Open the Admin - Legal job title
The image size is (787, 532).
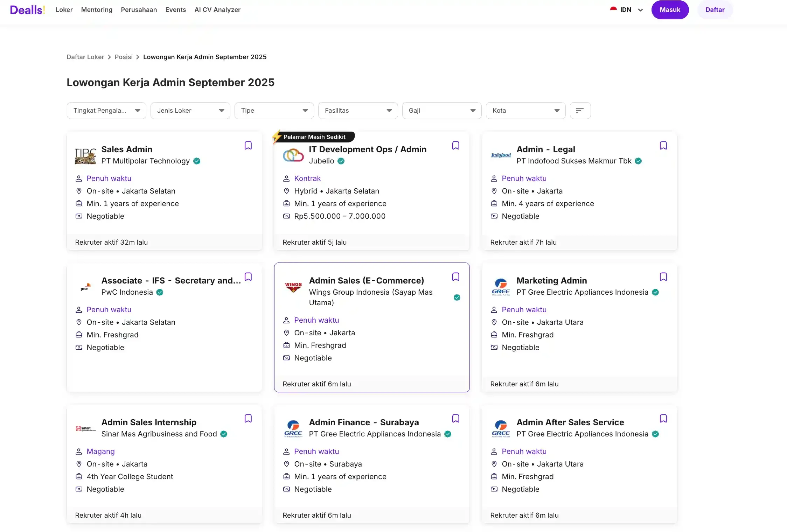[546, 149]
